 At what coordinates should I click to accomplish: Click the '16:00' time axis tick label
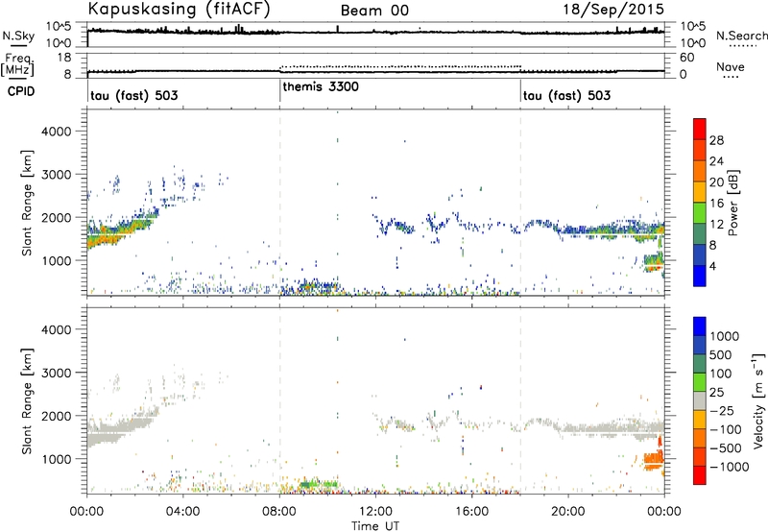(471, 512)
